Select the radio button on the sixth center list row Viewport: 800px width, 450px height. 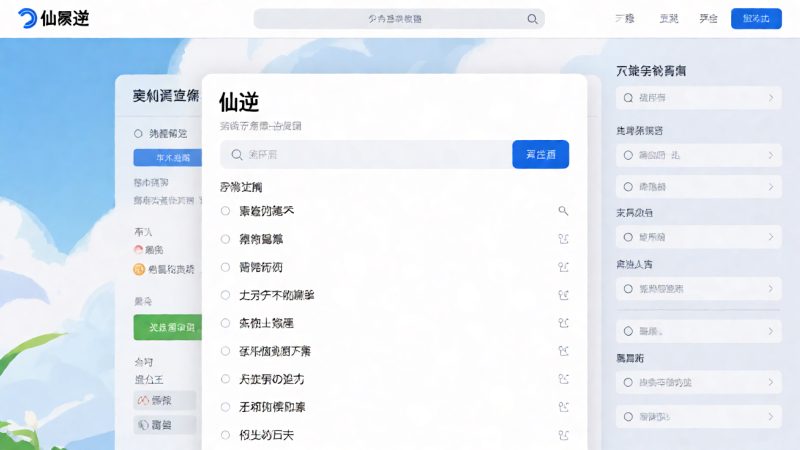click(x=225, y=351)
